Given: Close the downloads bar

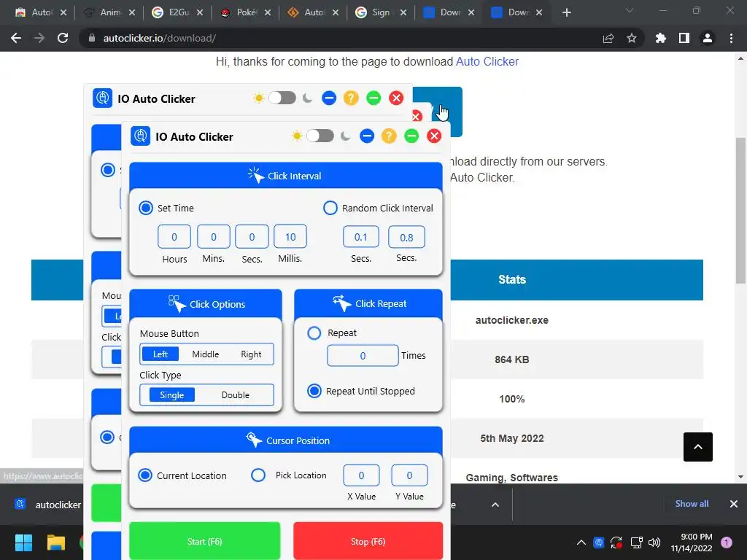Looking at the screenshot, I should click(734, 504).
